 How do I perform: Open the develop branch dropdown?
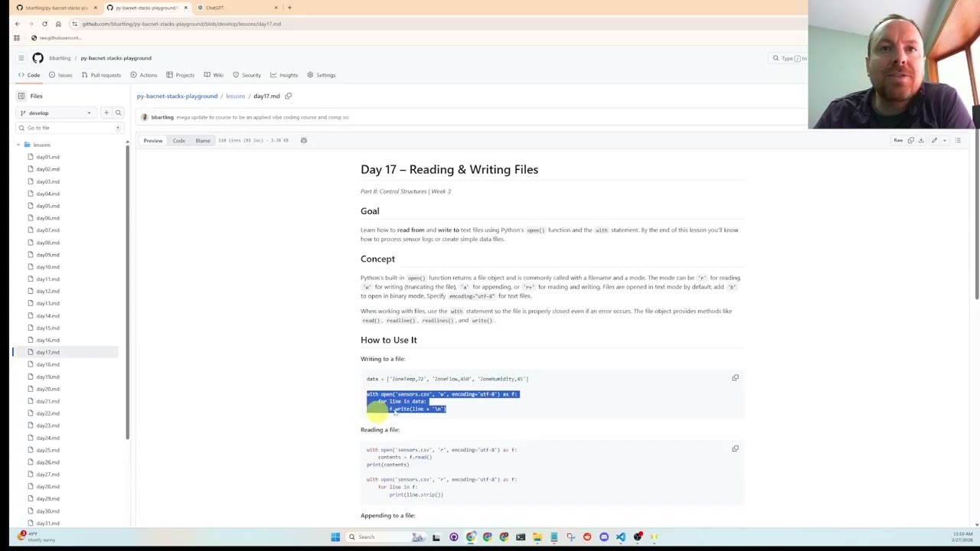tap(55, 112)
